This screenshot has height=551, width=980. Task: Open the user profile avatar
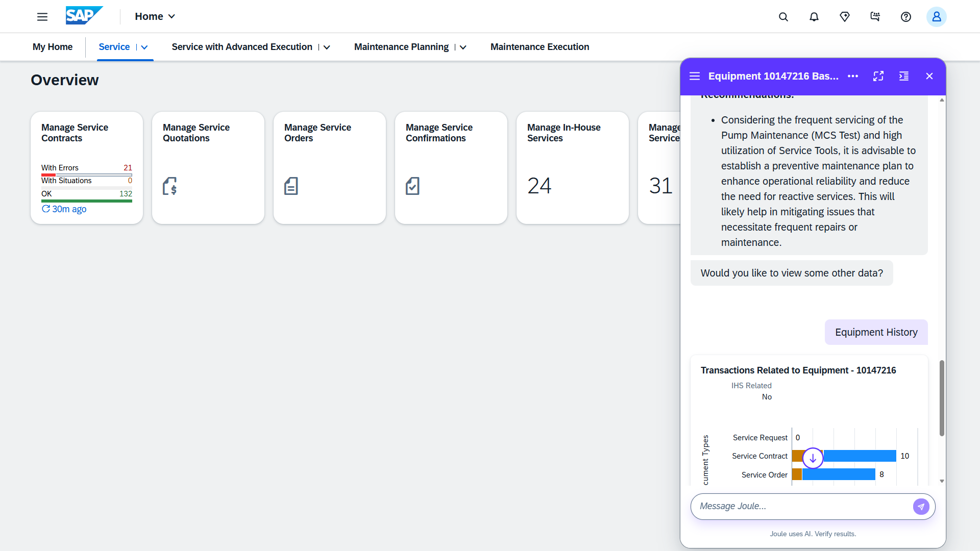936,17
